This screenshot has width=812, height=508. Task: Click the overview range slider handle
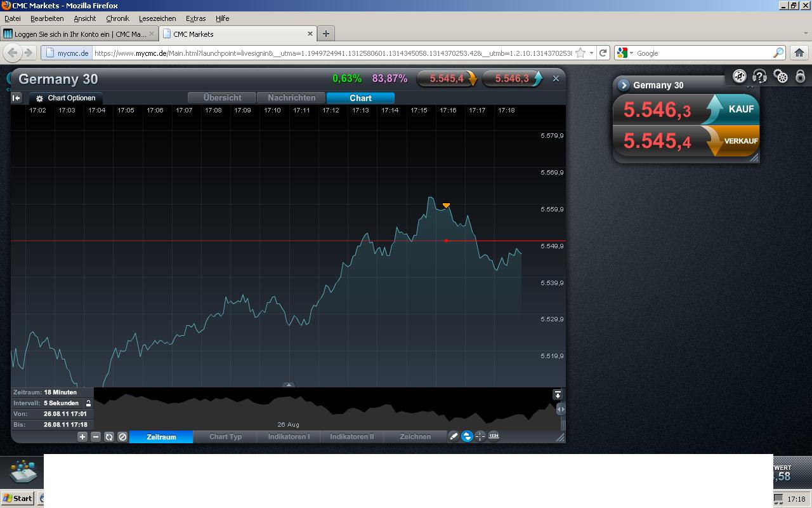pyautogui.click(x=560, y=410)
